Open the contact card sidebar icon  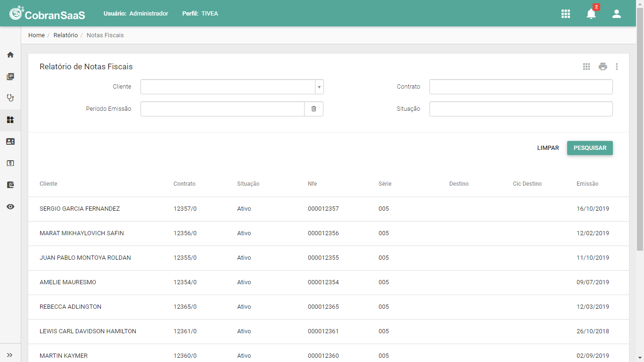10,141
